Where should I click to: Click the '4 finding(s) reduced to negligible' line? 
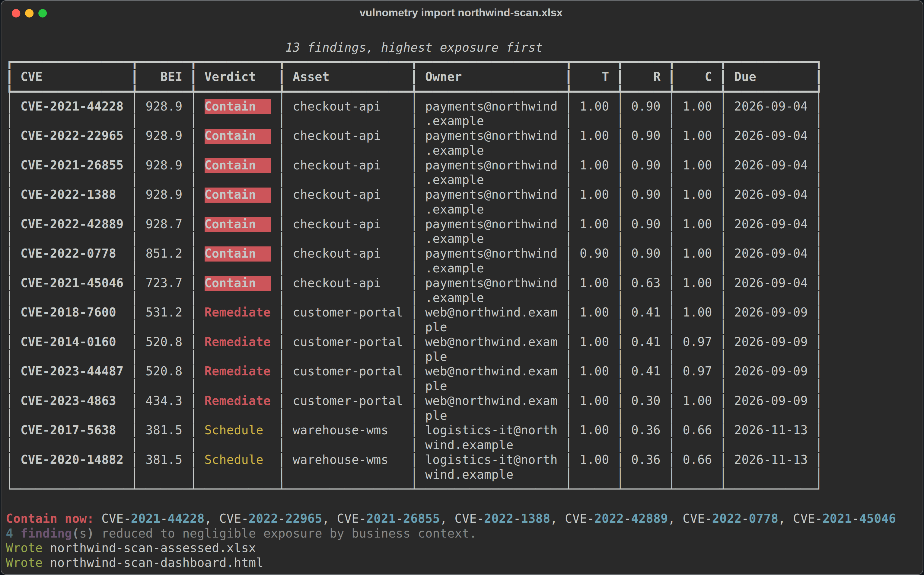[241, 534]
